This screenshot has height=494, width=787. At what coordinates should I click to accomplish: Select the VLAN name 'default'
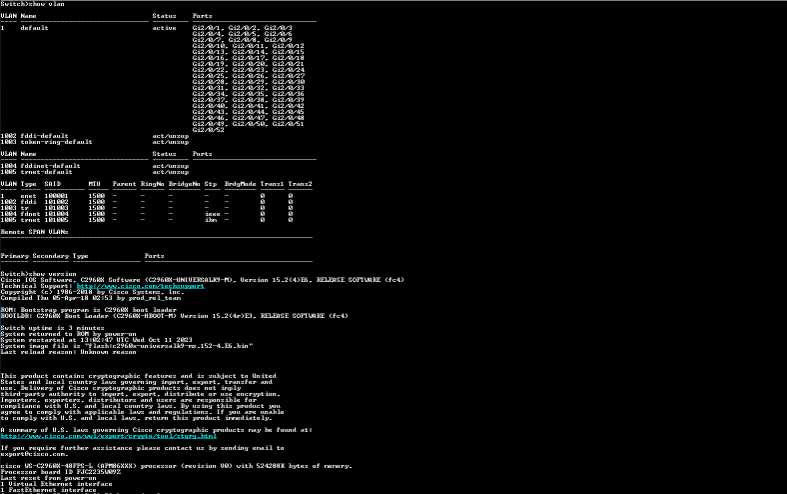pyautogui.click(x=34, y=28)
